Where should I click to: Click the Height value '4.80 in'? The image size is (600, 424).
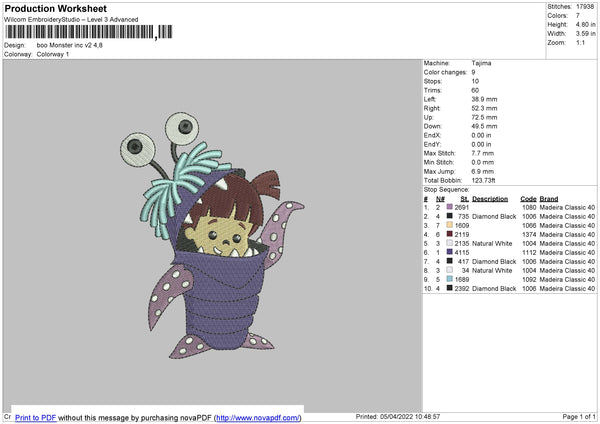click(585, 24)
